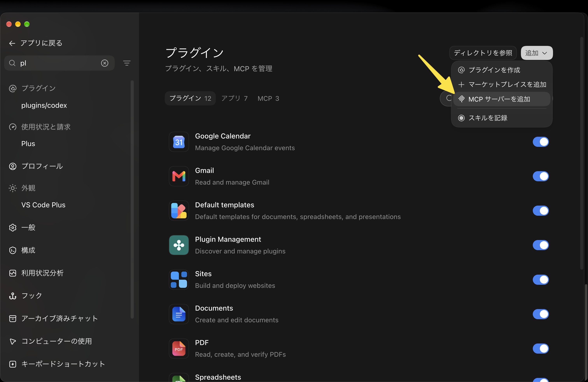Select the プラグイン 12 tab
588x382 pixels.
pos(190,98)
